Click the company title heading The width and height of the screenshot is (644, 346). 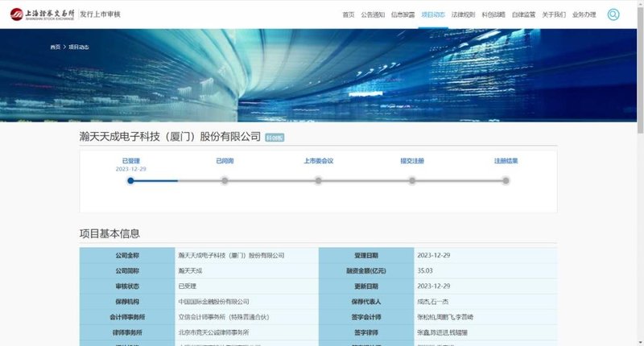170,137
